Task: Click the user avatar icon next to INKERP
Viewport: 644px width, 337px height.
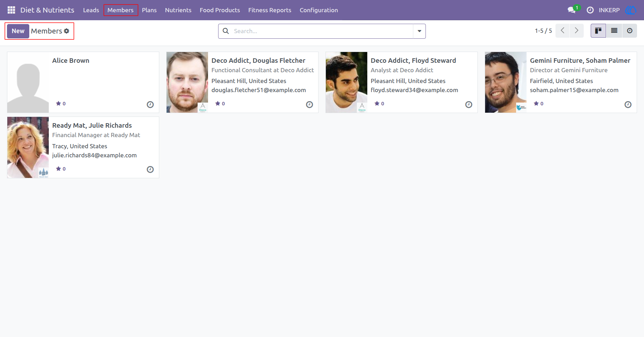Action: pyautogui.click(x=631, y=10)
